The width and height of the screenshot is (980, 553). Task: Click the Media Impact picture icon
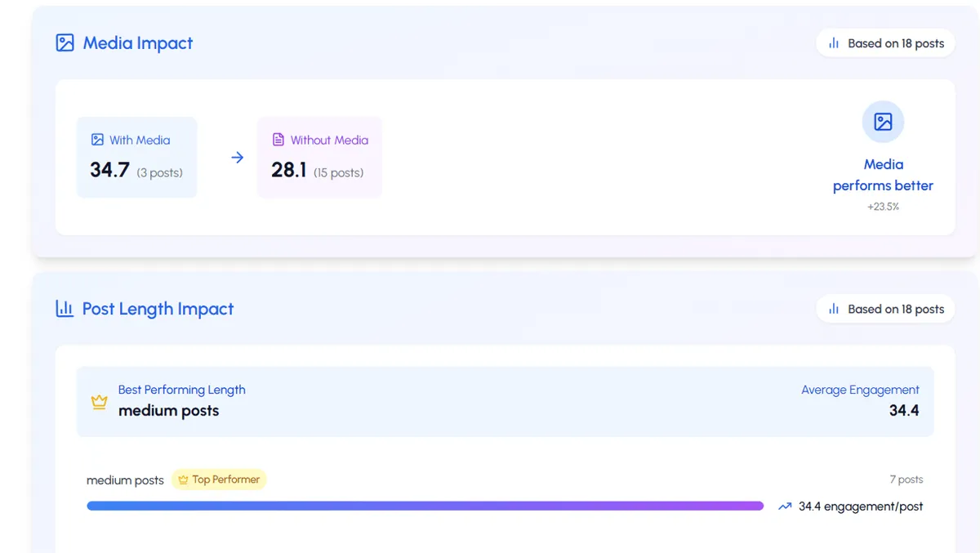click(x=65, y=43)
